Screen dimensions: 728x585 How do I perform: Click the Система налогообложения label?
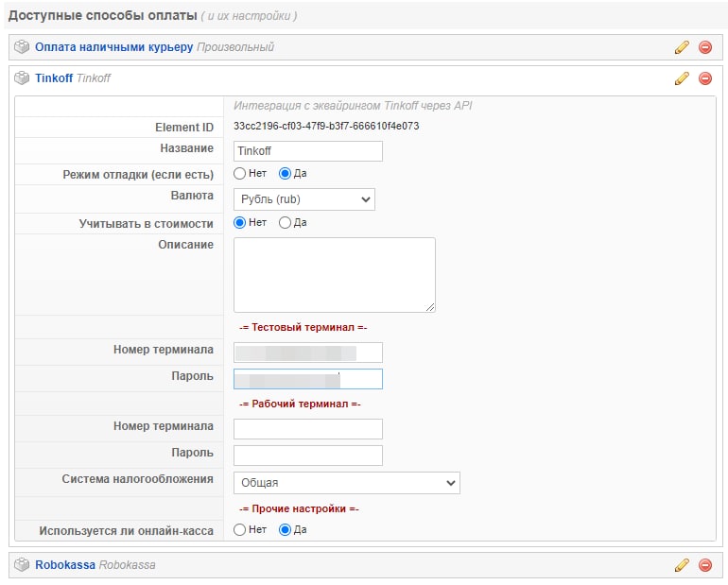[x=137, y=479]
